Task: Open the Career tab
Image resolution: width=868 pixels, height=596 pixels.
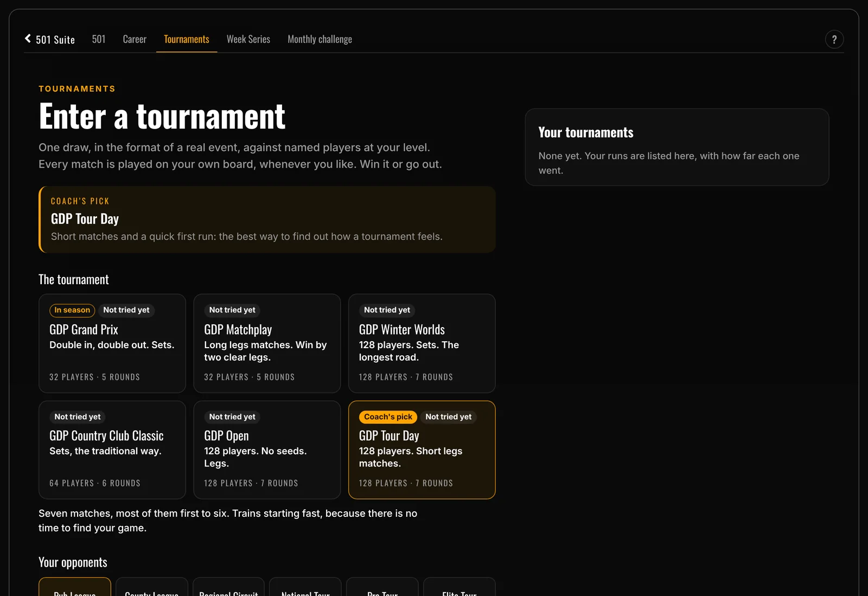Action: pyautogui.click(x=135, y=40)
